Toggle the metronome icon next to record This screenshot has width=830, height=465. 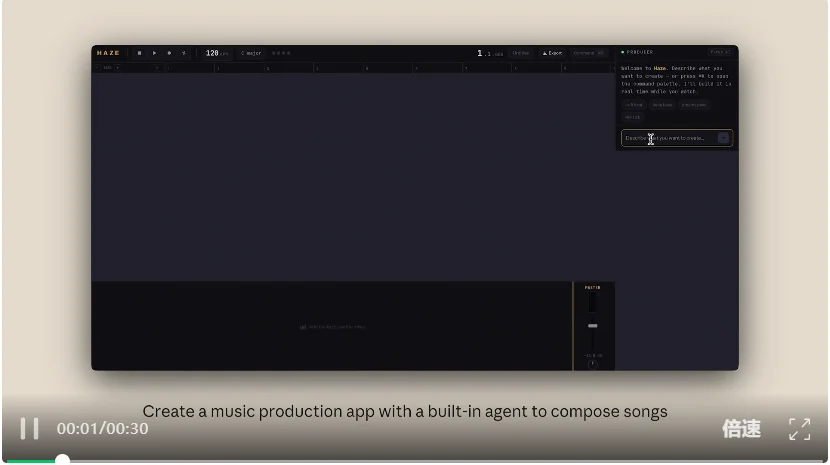(x=184, y=53)
